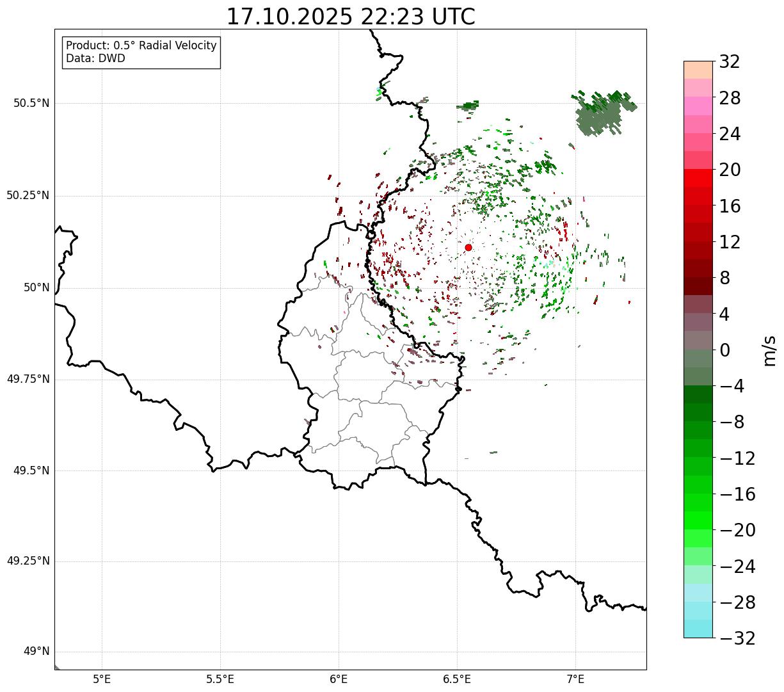Click the colorbar tick label 24
Image resolution: width=784 pixels, height=692 pixels.
pos(730,134)
